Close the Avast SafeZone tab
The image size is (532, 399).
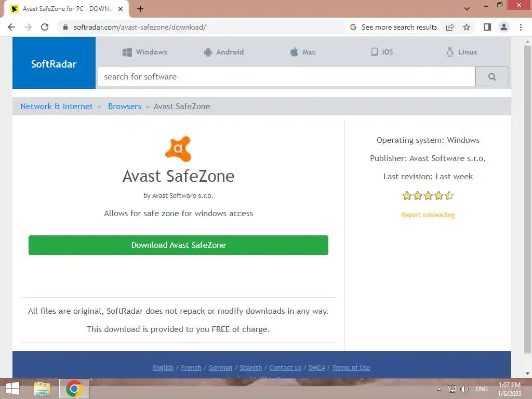click(x=121, y=9)
